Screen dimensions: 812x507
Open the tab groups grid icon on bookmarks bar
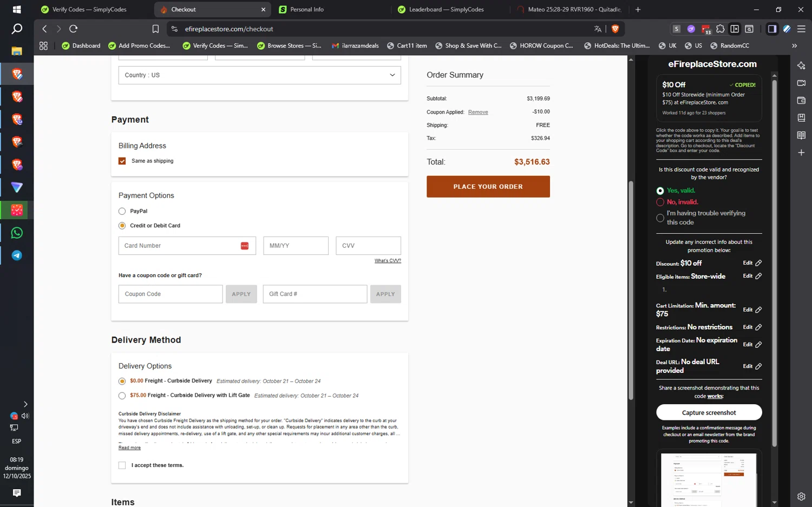(x=43, y=45)
